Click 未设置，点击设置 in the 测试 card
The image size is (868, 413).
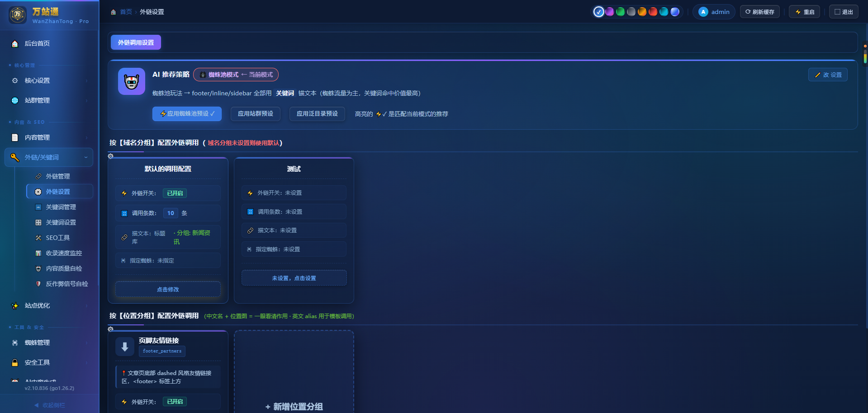(294, 278)
